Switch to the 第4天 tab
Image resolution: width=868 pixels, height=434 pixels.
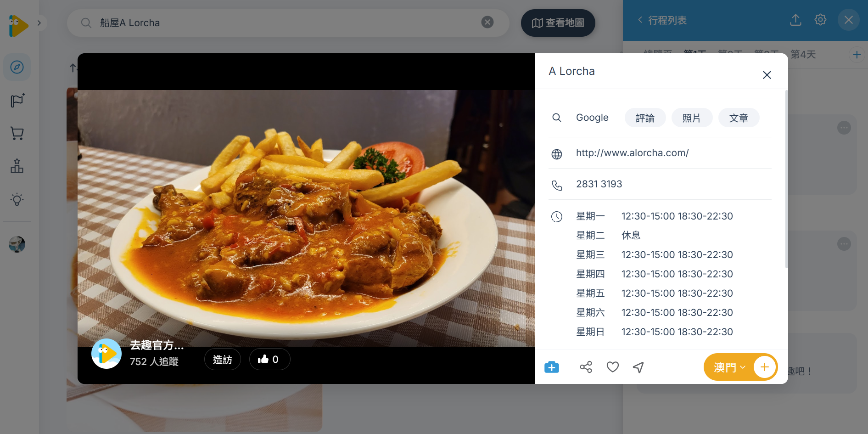pyautogui.click(x=803, y=55)
